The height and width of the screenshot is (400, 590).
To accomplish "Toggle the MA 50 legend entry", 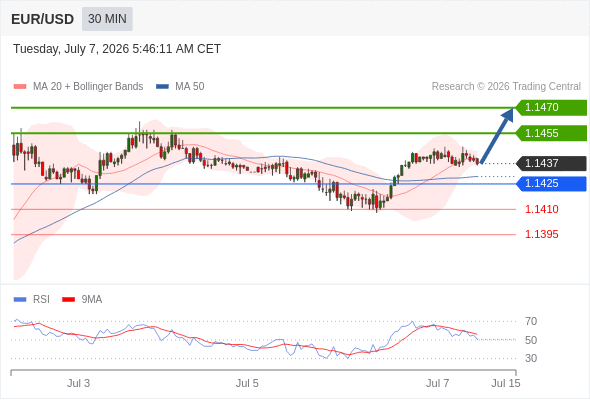I will point(180,87).
